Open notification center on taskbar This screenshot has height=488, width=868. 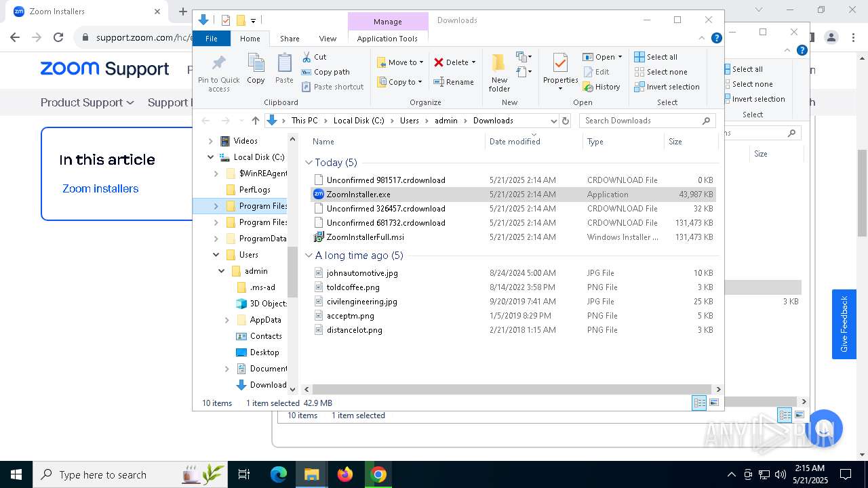click(846, 474)
